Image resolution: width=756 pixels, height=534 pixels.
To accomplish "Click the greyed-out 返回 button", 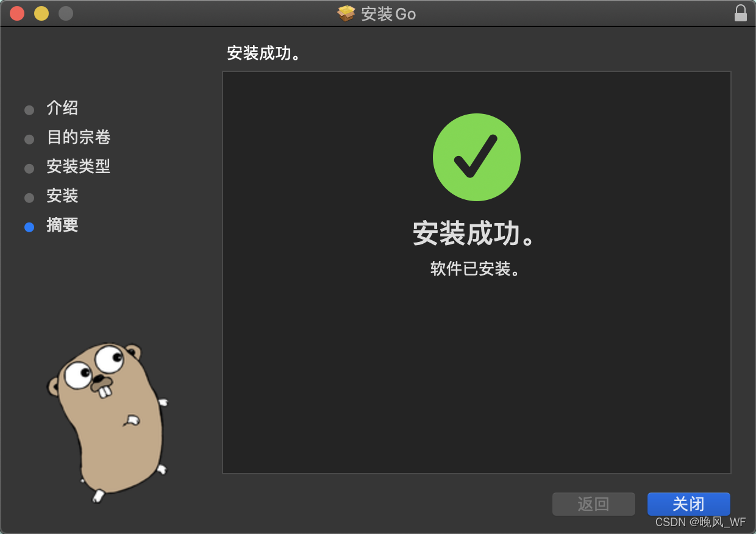I will 593,504.
